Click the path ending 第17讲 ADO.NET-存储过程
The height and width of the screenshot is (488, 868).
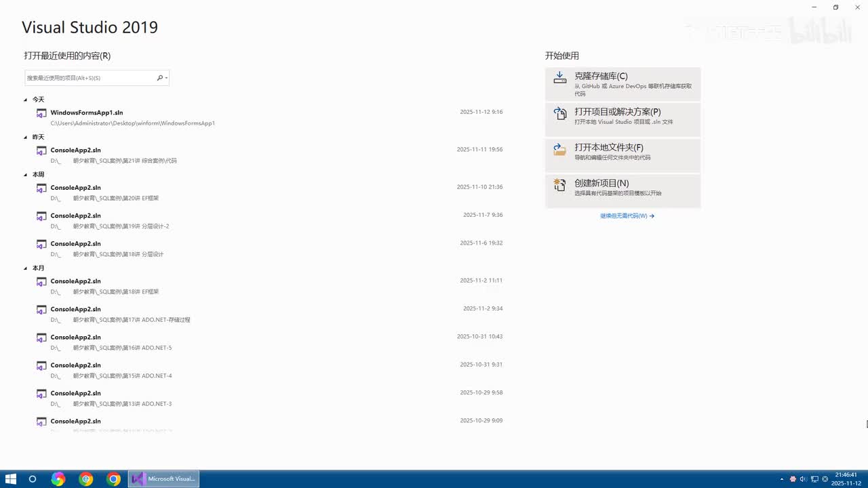120,320
